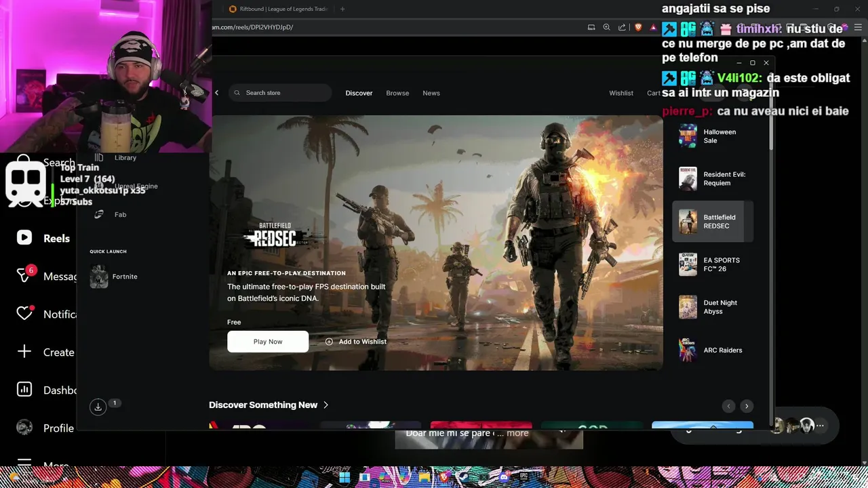Viewport: 868px width, 488px height.
Task: Launch Fortnite from Quick Launch
Action: [x=114, y=277]
